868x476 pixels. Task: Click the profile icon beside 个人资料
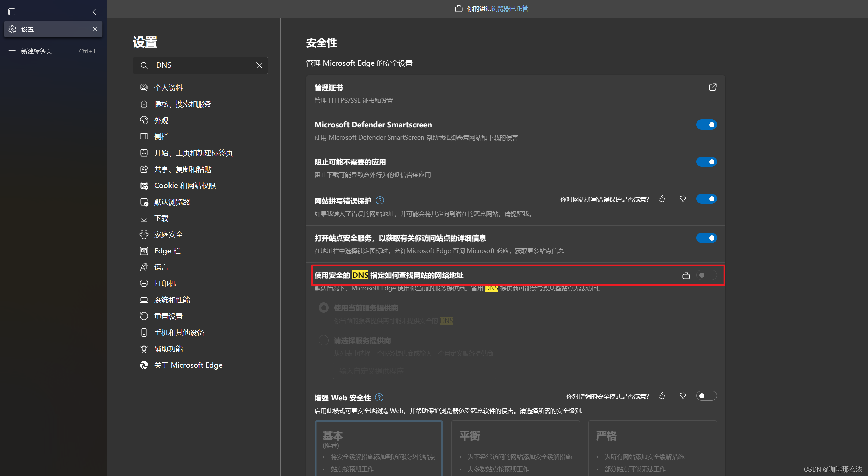(x=144, y=87)
